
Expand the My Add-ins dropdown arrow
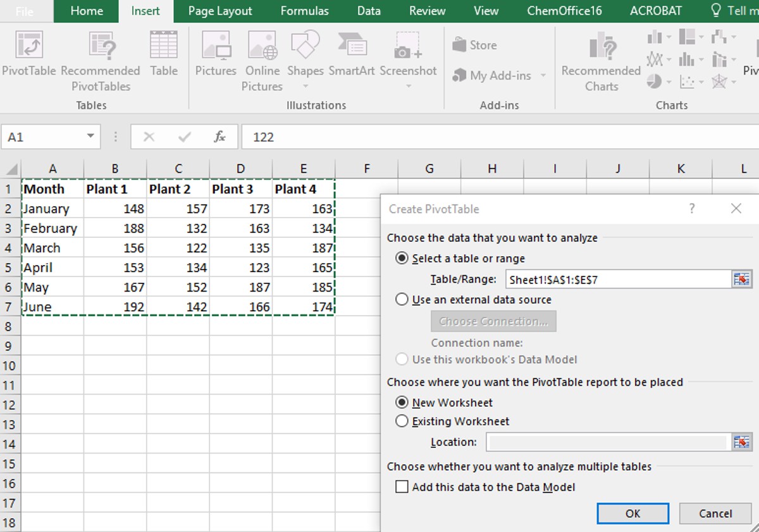(543, 76)
